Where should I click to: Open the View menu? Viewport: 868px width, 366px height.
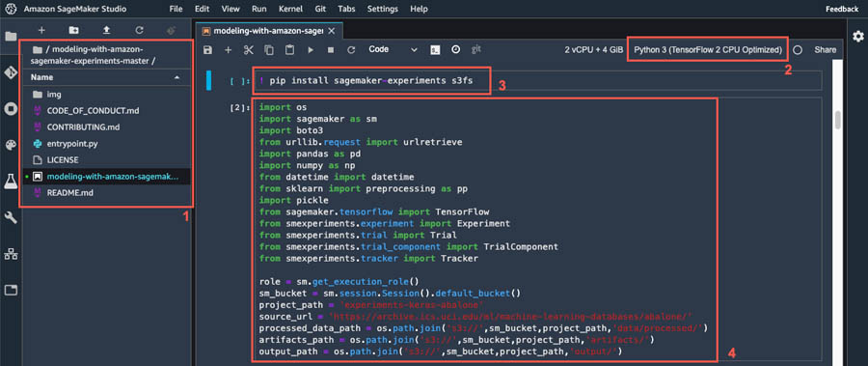pos(231,9)
